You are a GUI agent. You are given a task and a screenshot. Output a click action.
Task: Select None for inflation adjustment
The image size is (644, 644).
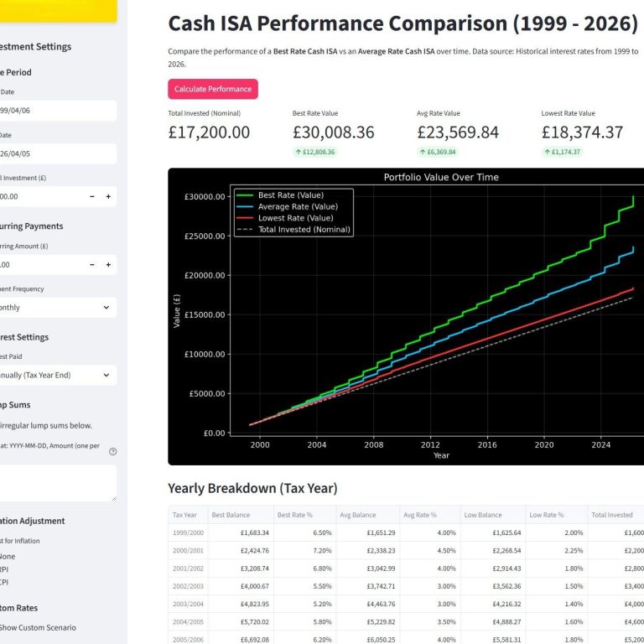[7, 556]
